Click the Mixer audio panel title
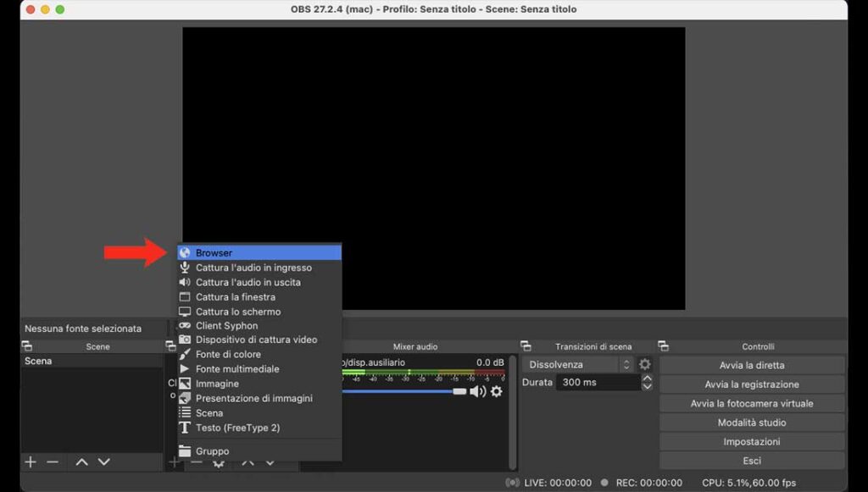 [x=415, y=346]
